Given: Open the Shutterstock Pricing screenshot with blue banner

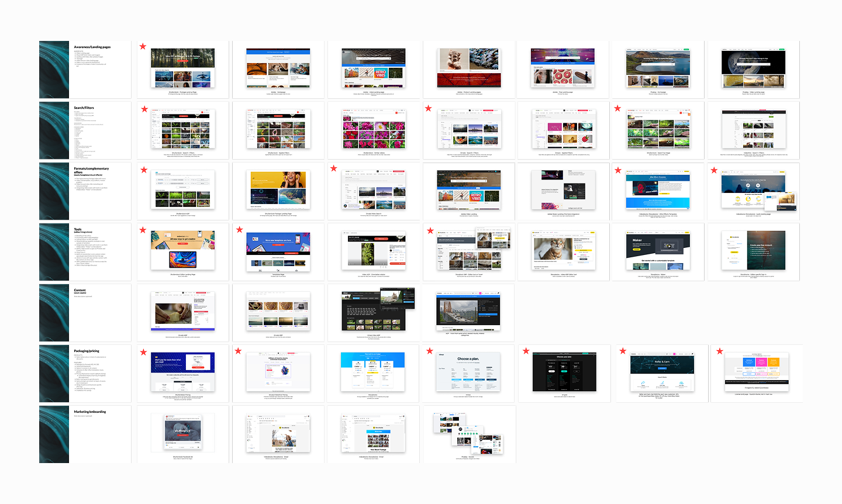Looking at the screenshot, I should (183, 372).
